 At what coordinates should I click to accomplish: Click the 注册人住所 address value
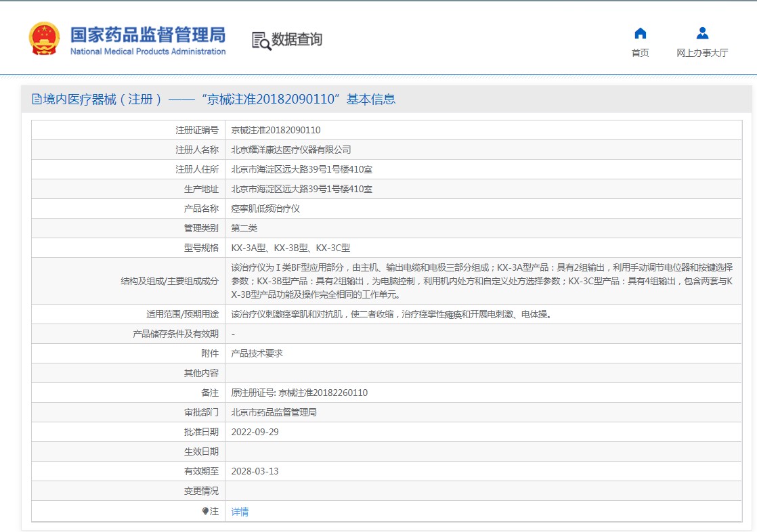coord(302,169)
